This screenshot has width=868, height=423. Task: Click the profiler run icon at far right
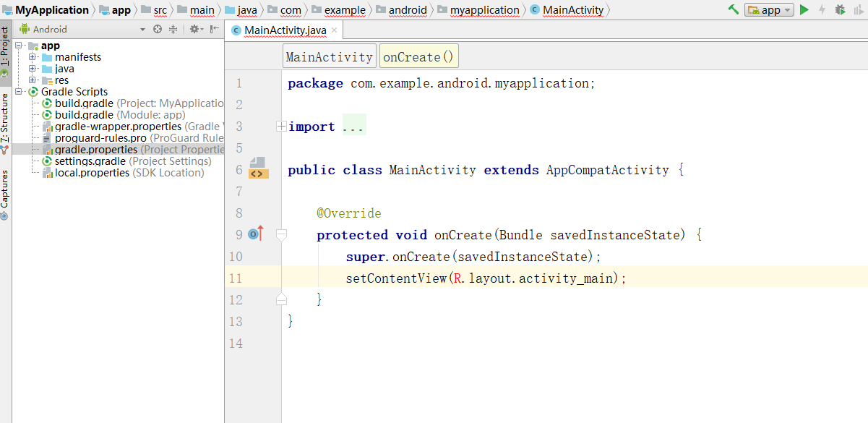coord(860,10)
